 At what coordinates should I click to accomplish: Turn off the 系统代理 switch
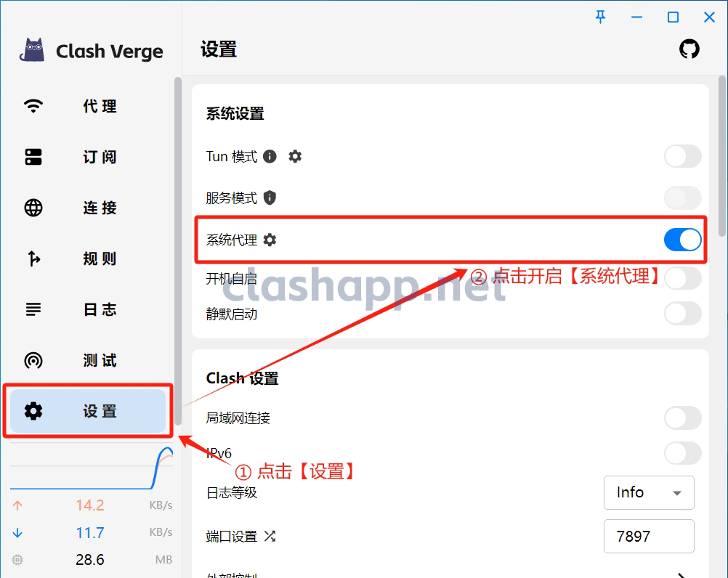682,240
